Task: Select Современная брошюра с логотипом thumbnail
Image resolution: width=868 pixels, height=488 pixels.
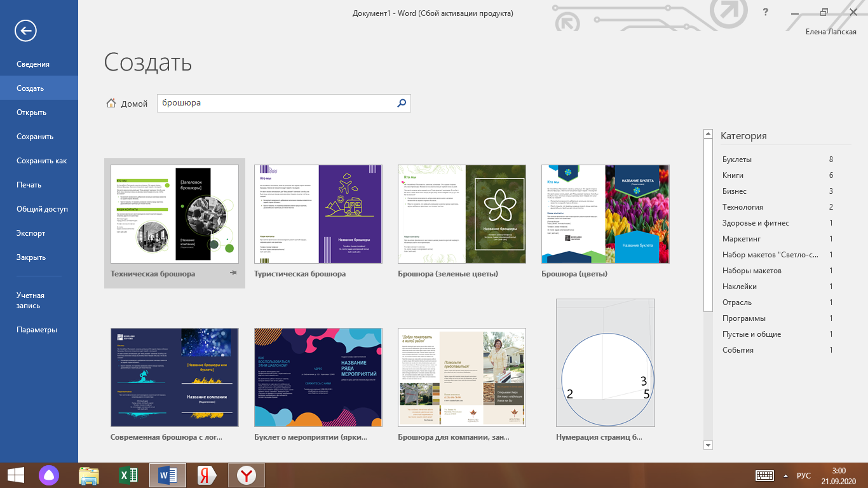Action: pos(175,377)
